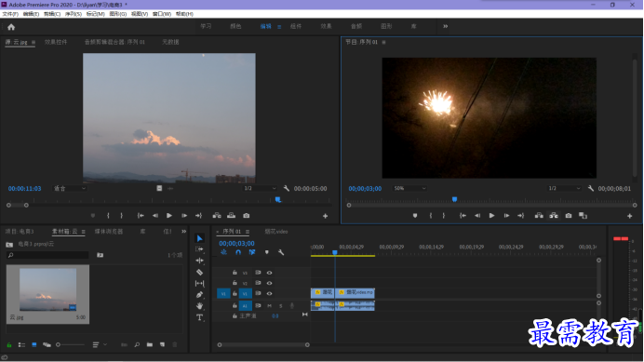Click Insert button in Source monitor

[217, 216]
